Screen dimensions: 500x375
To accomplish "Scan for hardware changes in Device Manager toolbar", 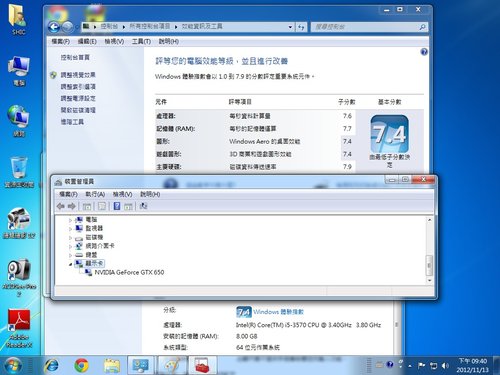I will pyautogui.click(x=143, y=206).
